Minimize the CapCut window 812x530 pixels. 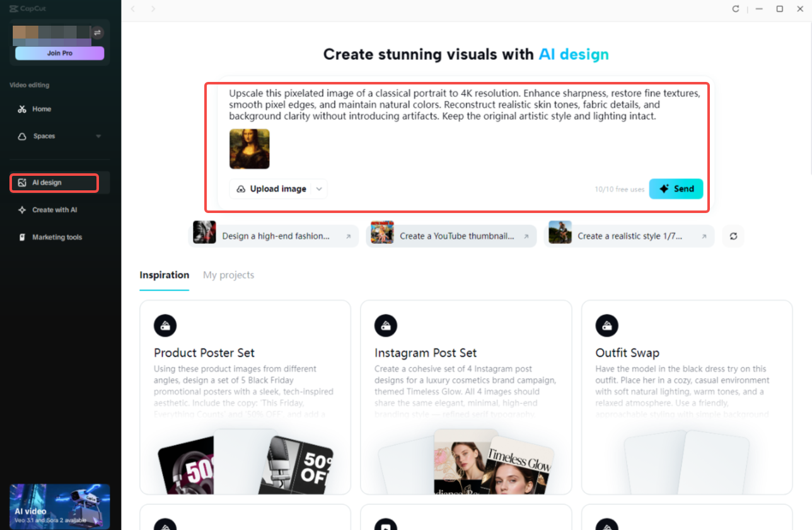[x=759, y=9]
